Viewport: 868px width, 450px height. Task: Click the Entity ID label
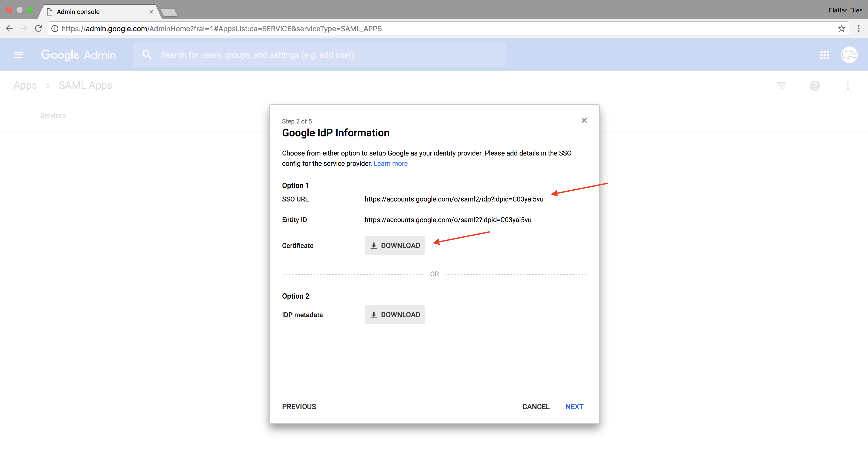(x=294, y=220)
